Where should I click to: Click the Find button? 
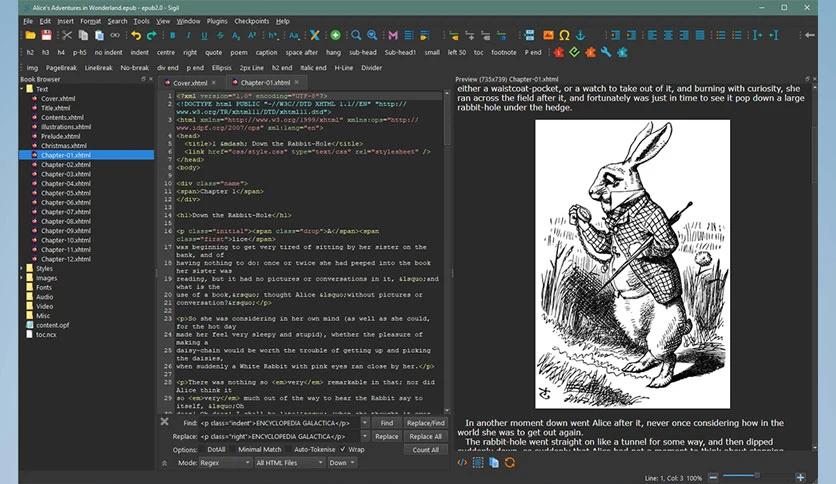pos(387,423)
